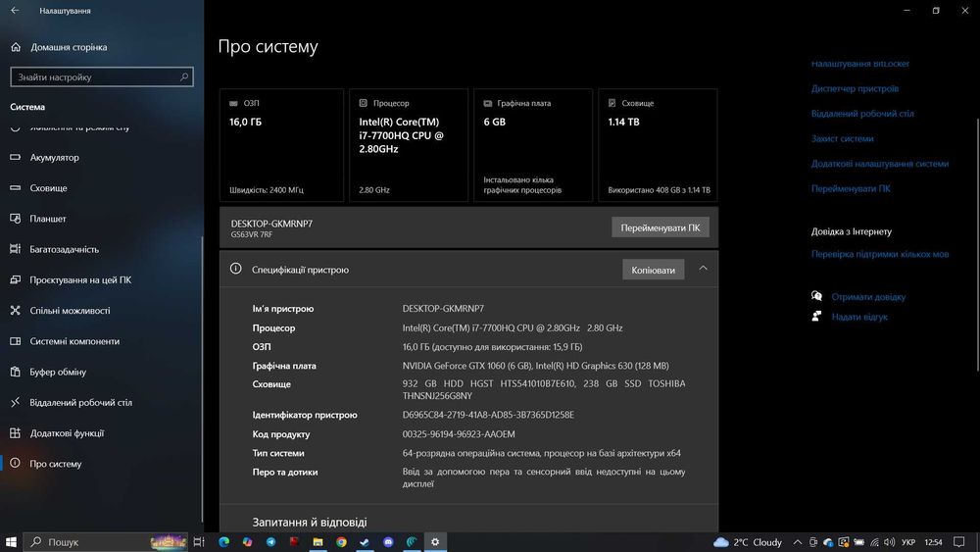Open Додаткові налаштування системи link
Viewport: 980px width, 552px height.
coord(880,164)
